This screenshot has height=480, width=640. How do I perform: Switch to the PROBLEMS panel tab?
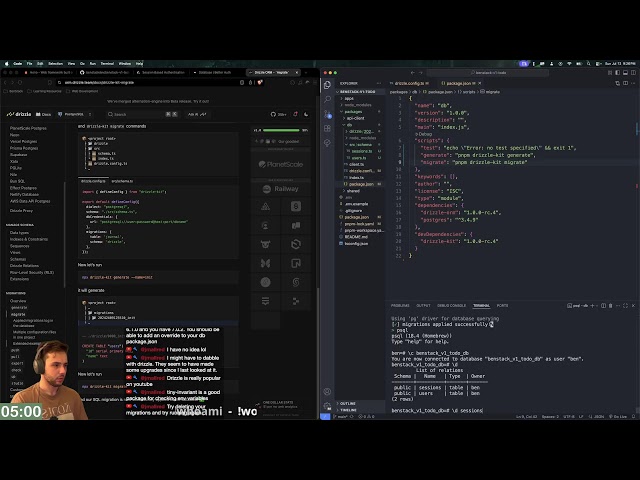(400, 305)
